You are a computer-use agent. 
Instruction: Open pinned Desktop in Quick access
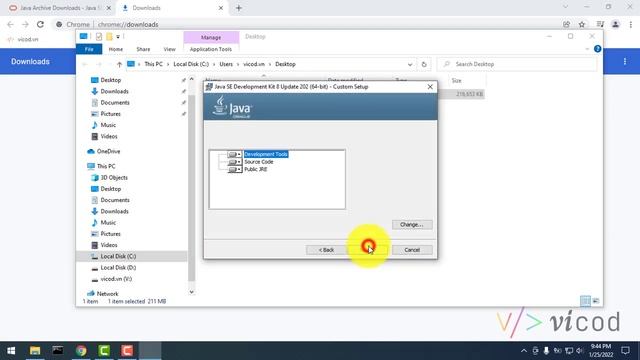(x=111, y=80)
